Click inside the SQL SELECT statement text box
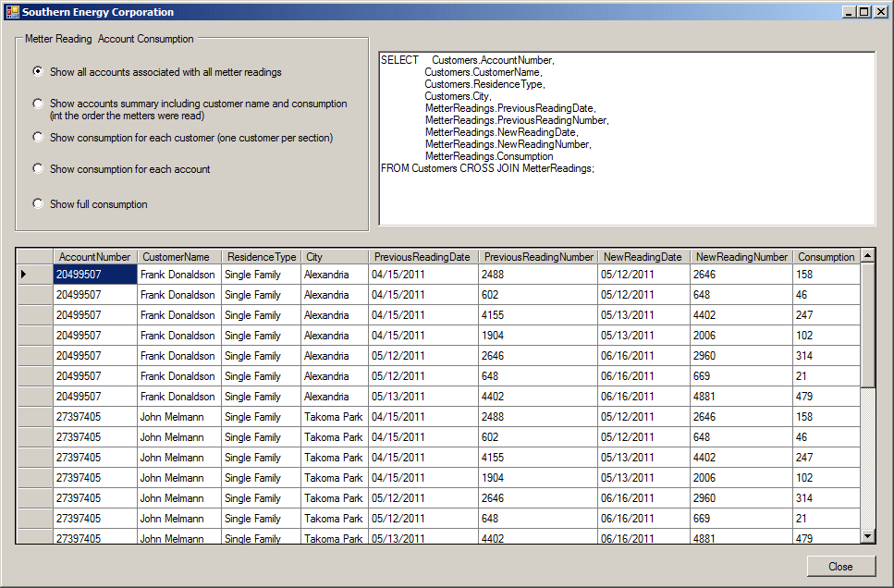894x588 pixels. [x=627, y=139]
